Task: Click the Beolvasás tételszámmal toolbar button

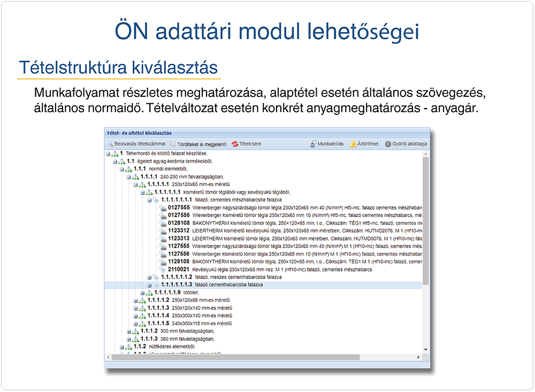Action: (136, 144)
